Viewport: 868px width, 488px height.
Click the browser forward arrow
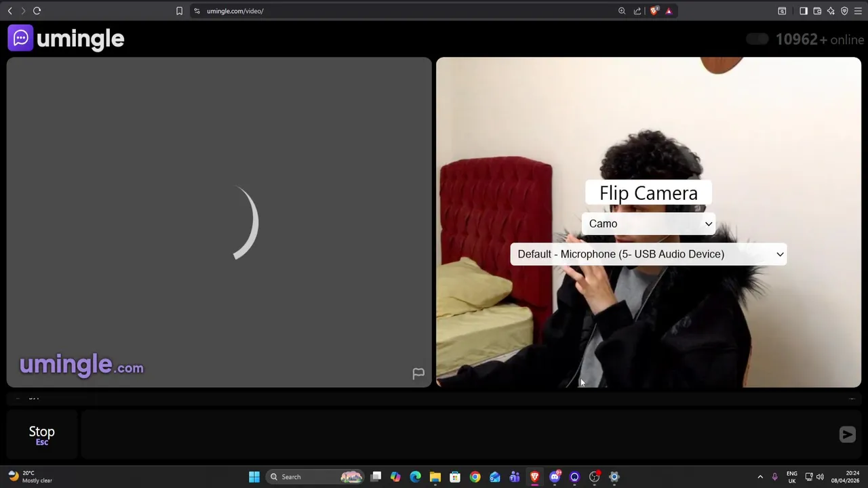23,11
